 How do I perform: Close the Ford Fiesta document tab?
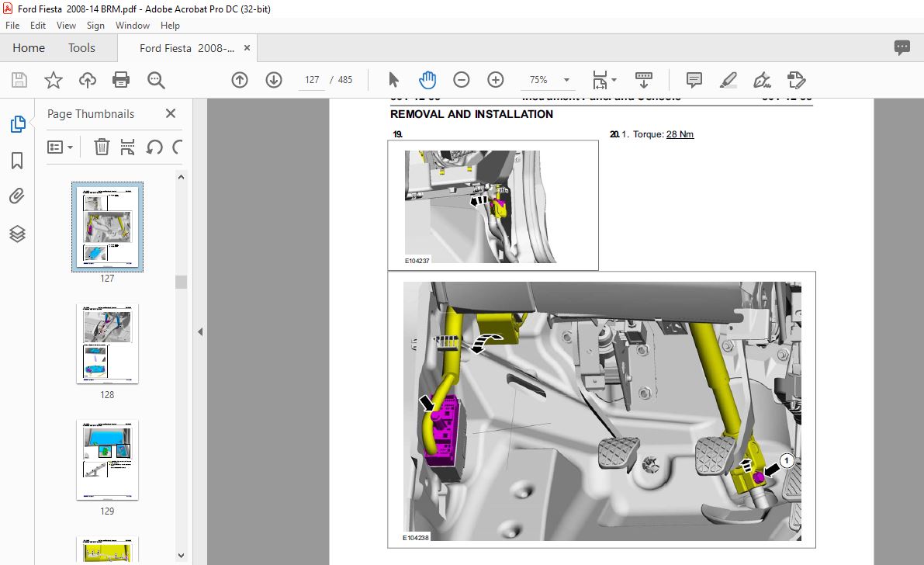247,48
